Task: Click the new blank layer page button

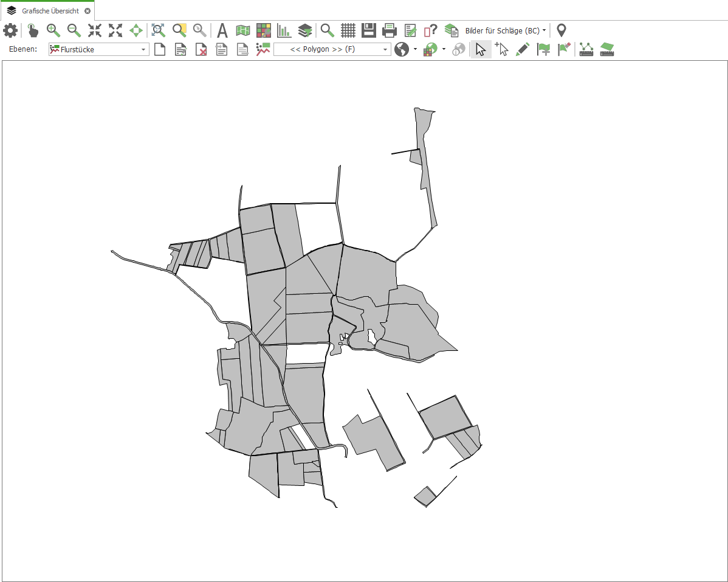Action: tap(160, 50)
